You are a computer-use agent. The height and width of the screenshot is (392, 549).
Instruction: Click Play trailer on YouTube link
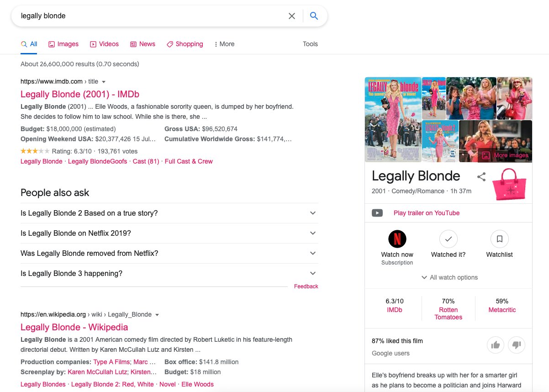click(427, 213)
